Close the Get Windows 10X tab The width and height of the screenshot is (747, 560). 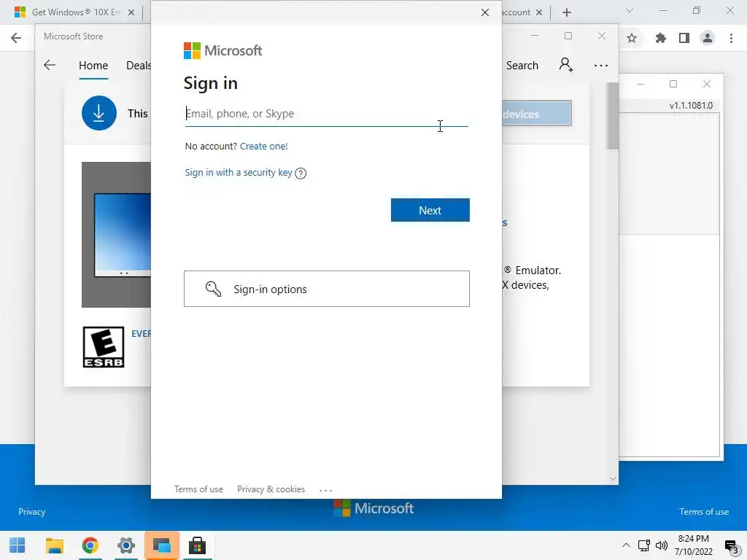point(131,13)
